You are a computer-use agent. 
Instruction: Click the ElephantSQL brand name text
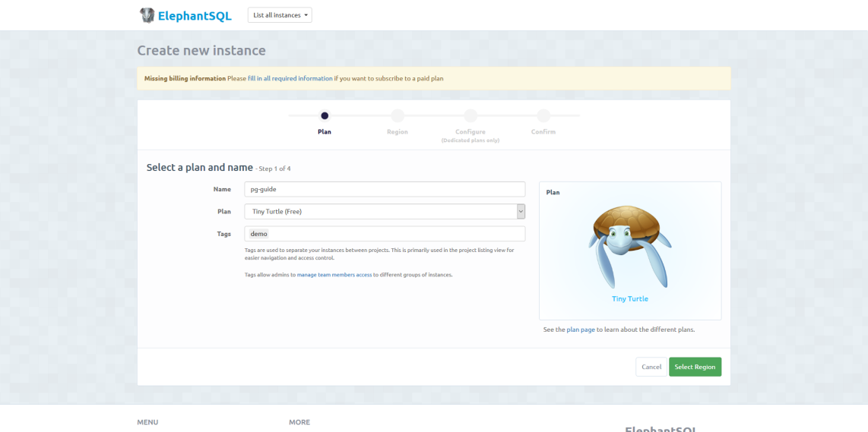195,15
